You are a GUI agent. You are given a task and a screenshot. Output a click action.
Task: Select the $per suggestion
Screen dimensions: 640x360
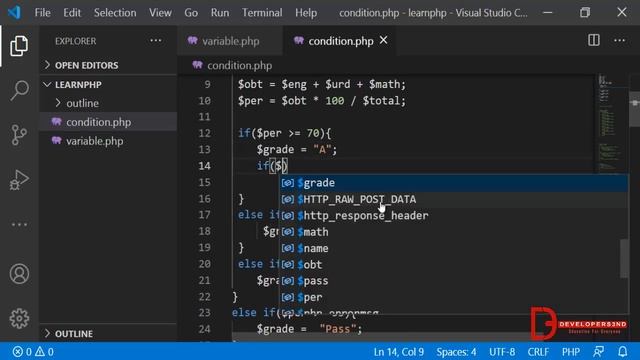[453, 297]
